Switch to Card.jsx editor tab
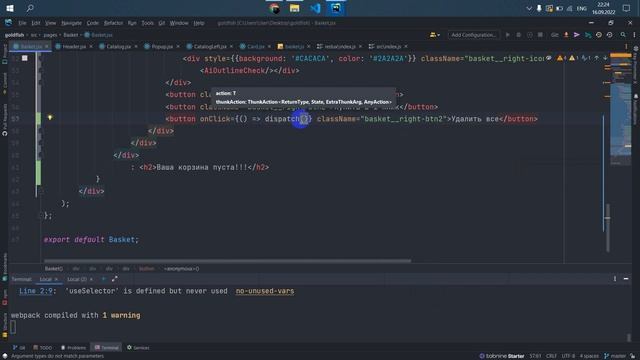This screenshot has width=640, height=360. (x=256, y=47)
